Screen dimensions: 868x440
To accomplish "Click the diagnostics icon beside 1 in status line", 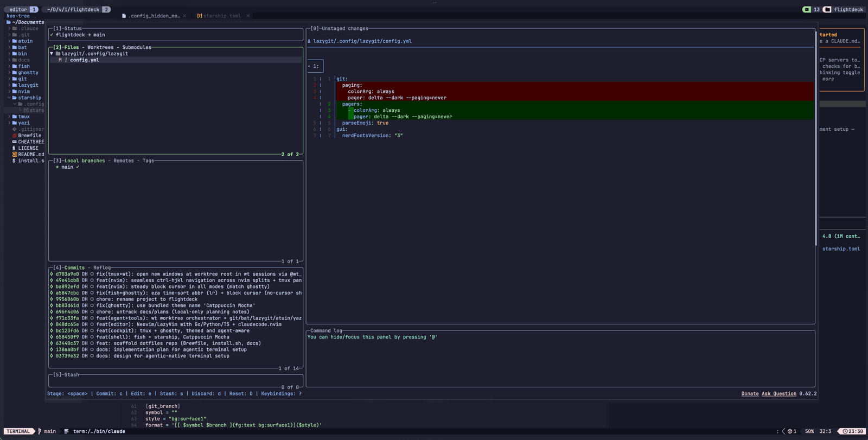I will pyautogui.click(x=790, y=431).
